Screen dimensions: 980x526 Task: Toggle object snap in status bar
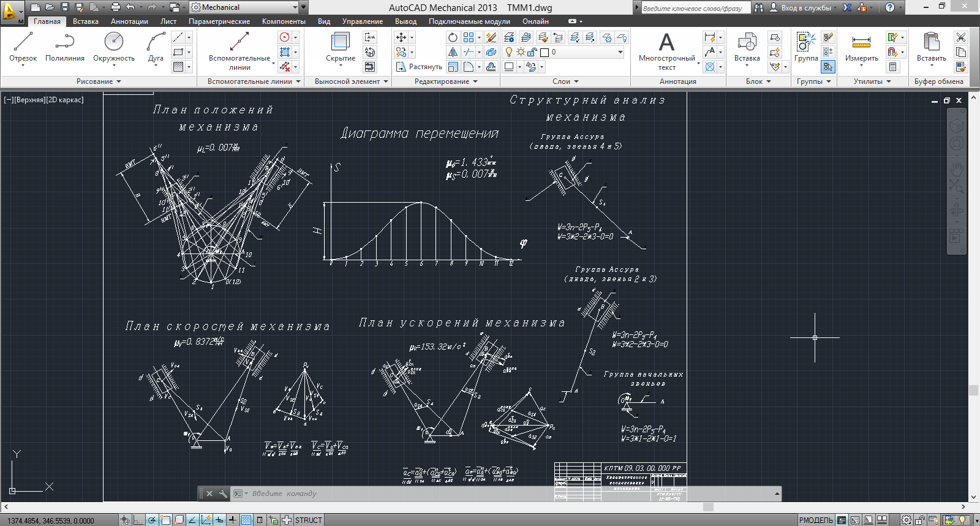pyautogui.click(x=165, y=520)
